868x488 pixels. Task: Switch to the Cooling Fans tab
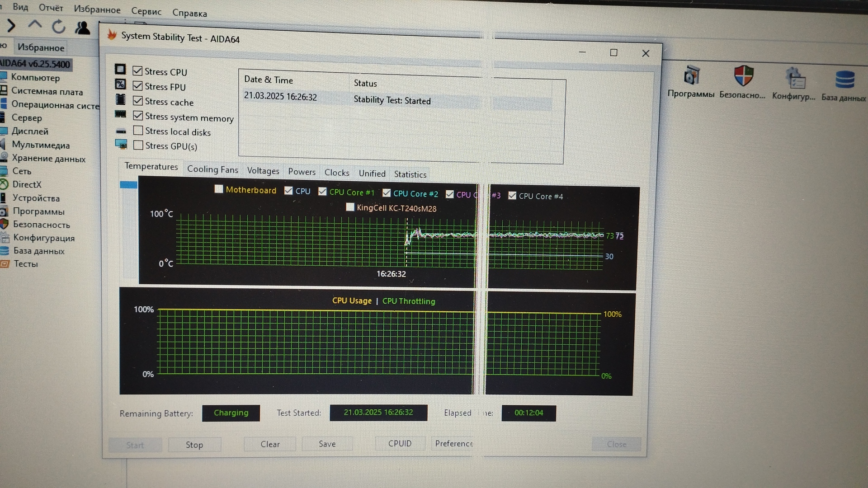pyautogui.click(x=212, y=169)
